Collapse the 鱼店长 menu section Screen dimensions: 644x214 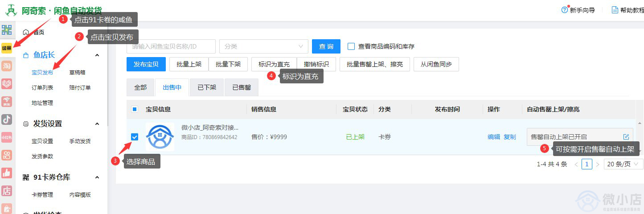[x=97, y=55]
